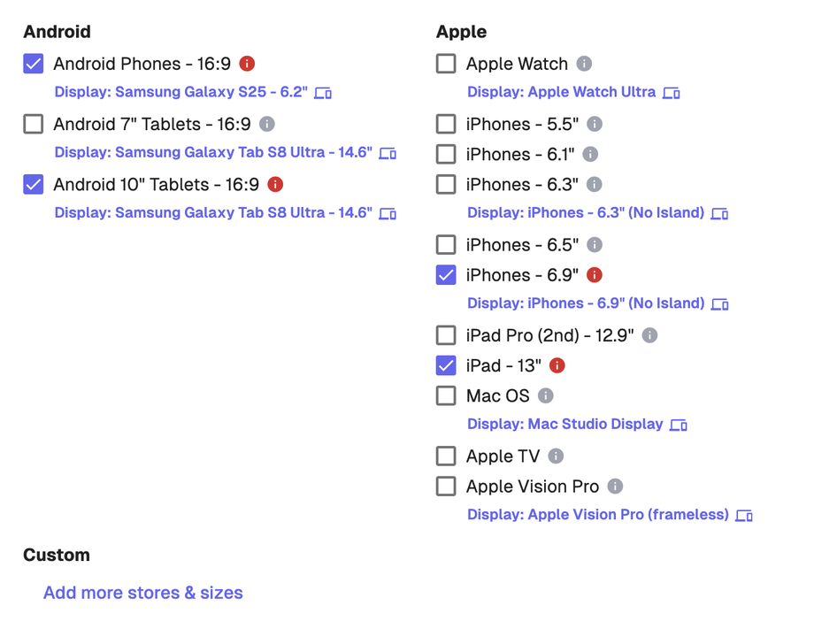Click the display icon beside Apple Watch Ultra link
Viewport: 814px width, 644px height.
671,92
